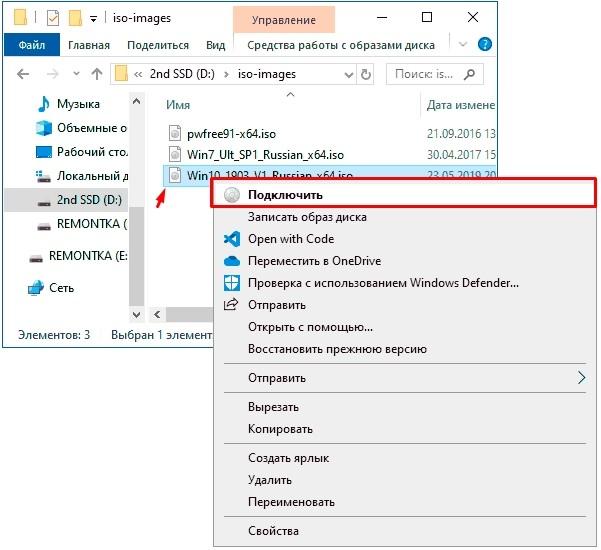Click the Управление contextual tab header
Image resolution: width=601 pixels, height=550 pixels.
284,20
